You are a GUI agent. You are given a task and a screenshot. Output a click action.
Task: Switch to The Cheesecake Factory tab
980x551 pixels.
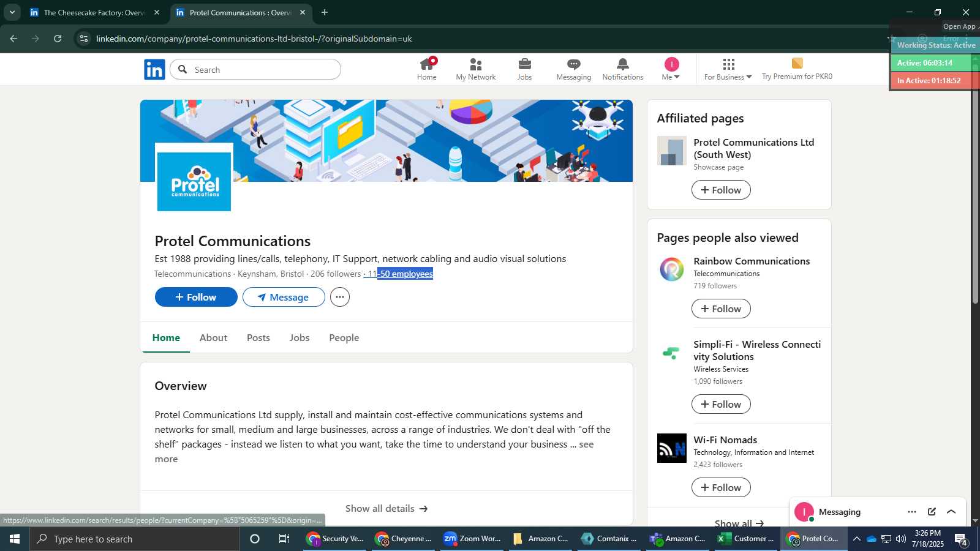pos(94,12)
